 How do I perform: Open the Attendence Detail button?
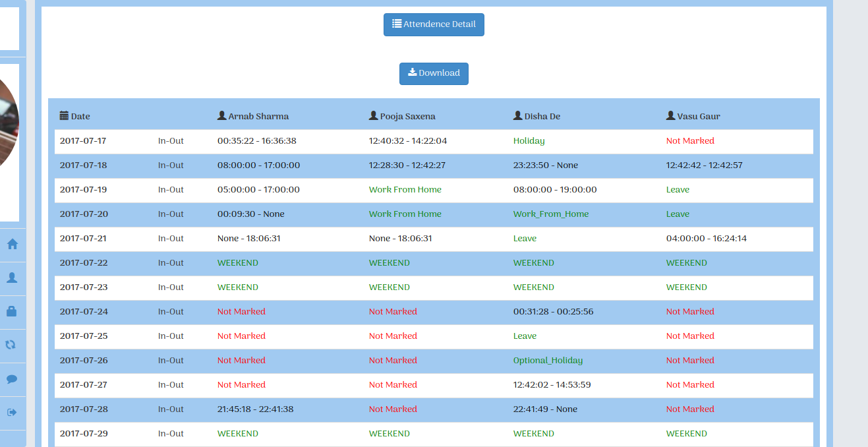(x=434, y=24)
